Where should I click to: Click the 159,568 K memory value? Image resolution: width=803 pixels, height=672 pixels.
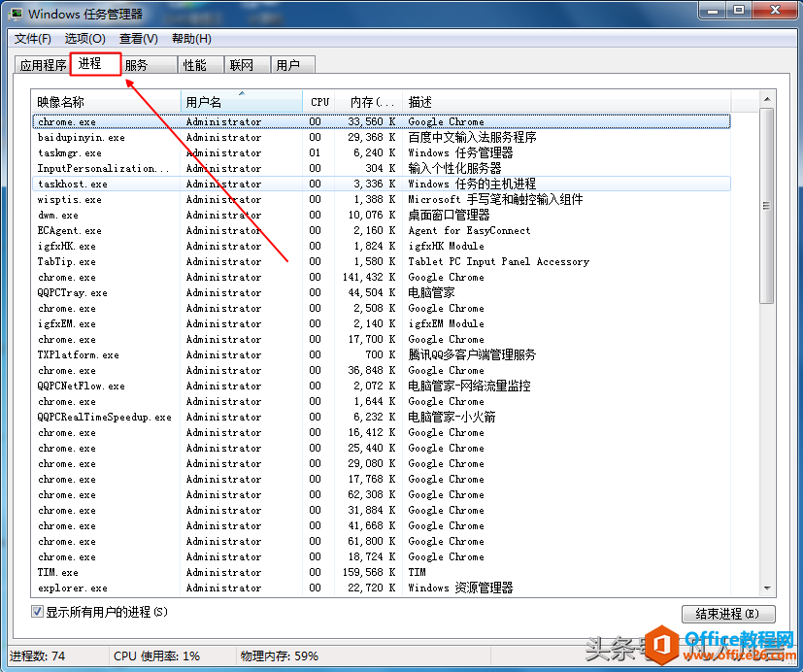tap(369, 572)
